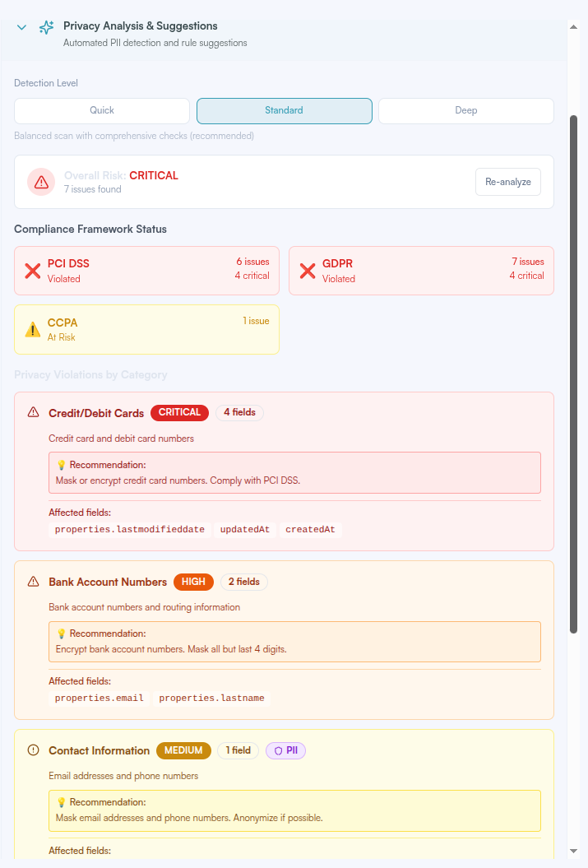Screen dimensions: 588x868
Task: Click the yellow warning icon on CCPA
Action: (x=33, y=330)
